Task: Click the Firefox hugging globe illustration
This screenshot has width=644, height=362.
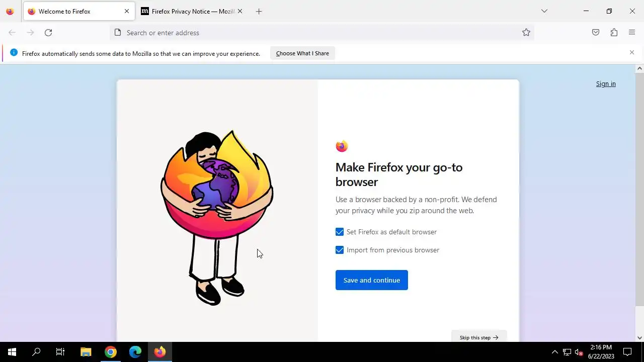Action: [217, 217]
